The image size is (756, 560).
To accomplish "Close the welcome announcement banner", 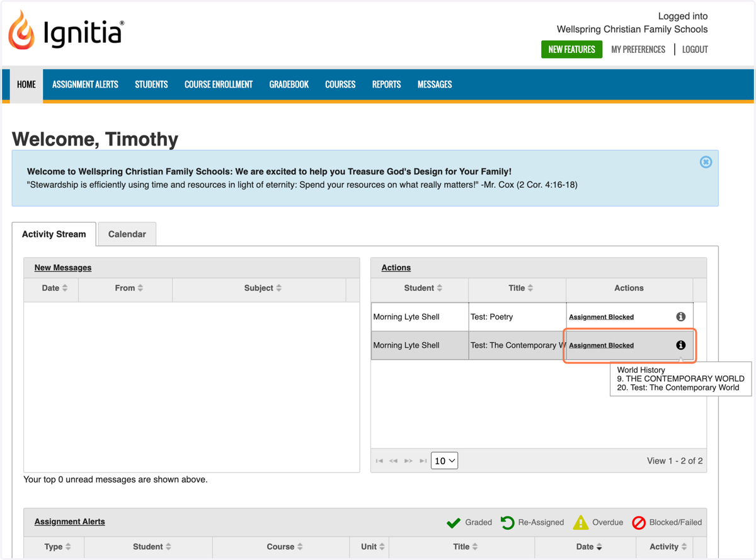I will [x=706, y=162].
